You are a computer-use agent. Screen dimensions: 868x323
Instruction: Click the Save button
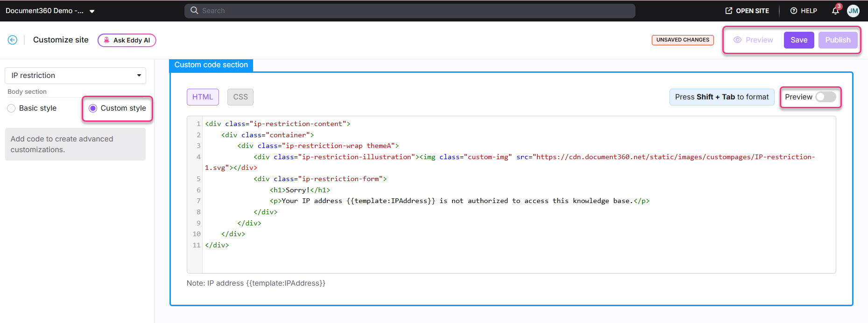799,40
